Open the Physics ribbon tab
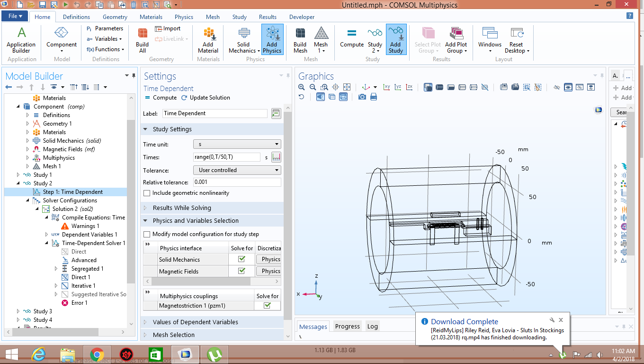The image size is (644, 364). pos(184,17)
